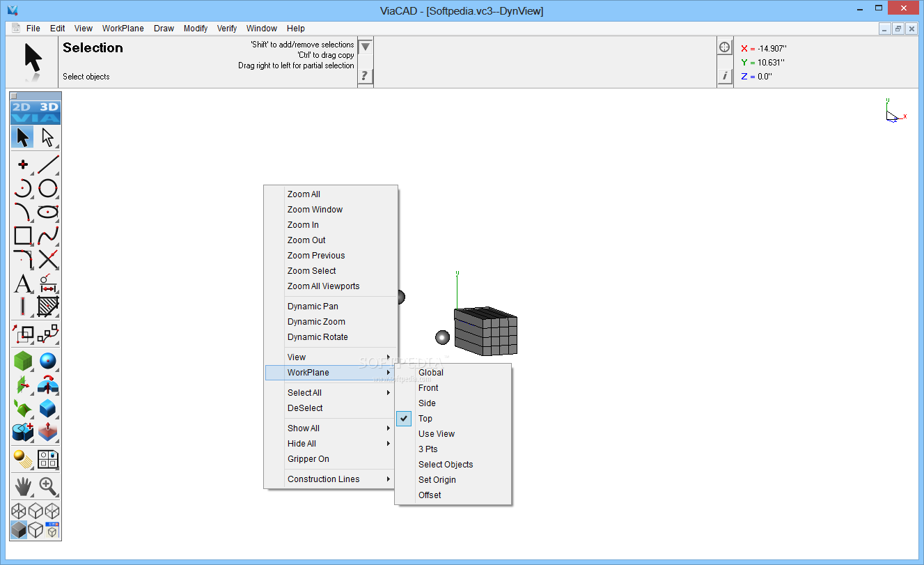Select the hollow Deep Select arrow tool
The image size is (924, 565).
(47, 138)
